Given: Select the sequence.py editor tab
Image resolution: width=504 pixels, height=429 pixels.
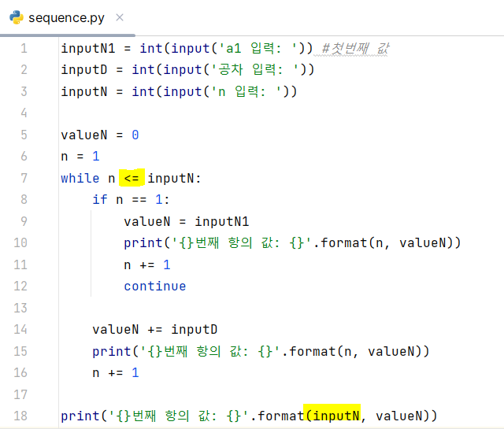Looking at the screenshot, I should pyautogui.click(x=66, y=17).
